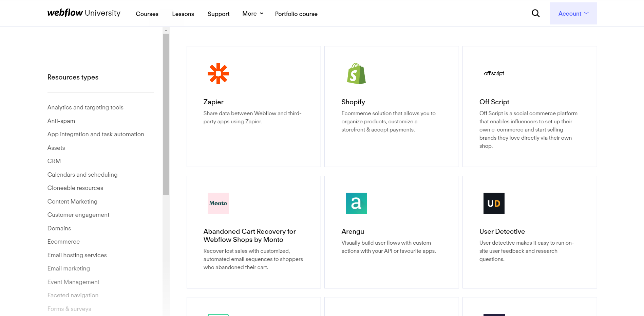Open the User Detective card title

[502, 231]
